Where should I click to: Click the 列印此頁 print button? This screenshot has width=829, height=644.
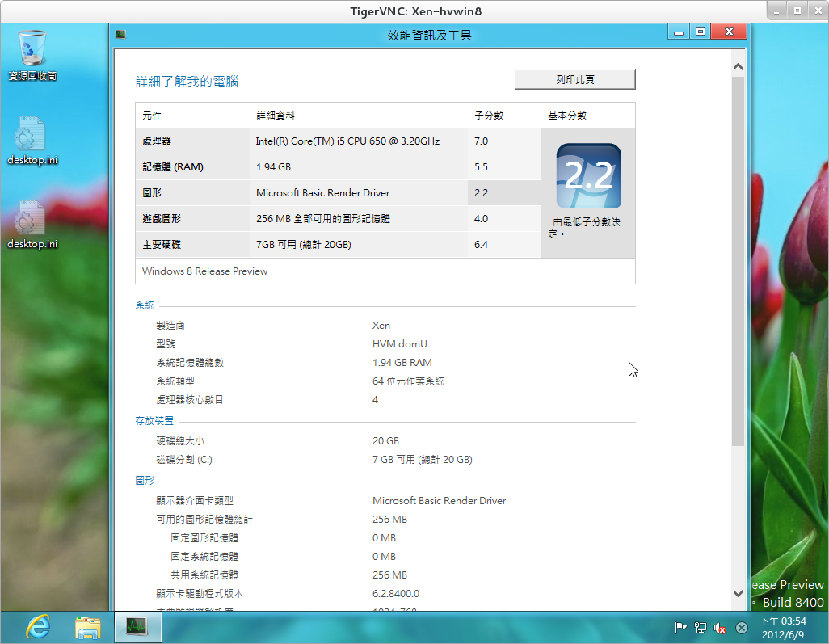(x=574, y=79)
